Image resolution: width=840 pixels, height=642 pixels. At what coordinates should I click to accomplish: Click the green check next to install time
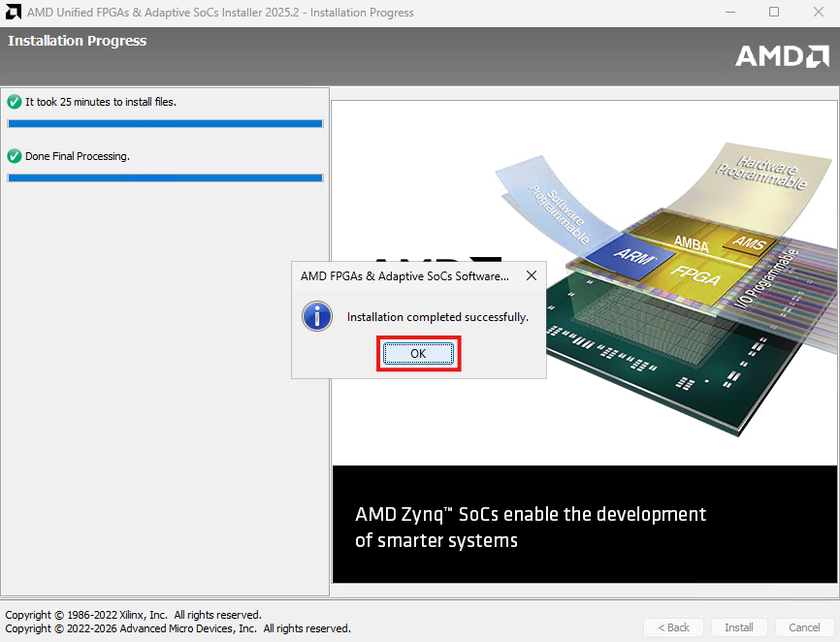(x=15, y=102)
